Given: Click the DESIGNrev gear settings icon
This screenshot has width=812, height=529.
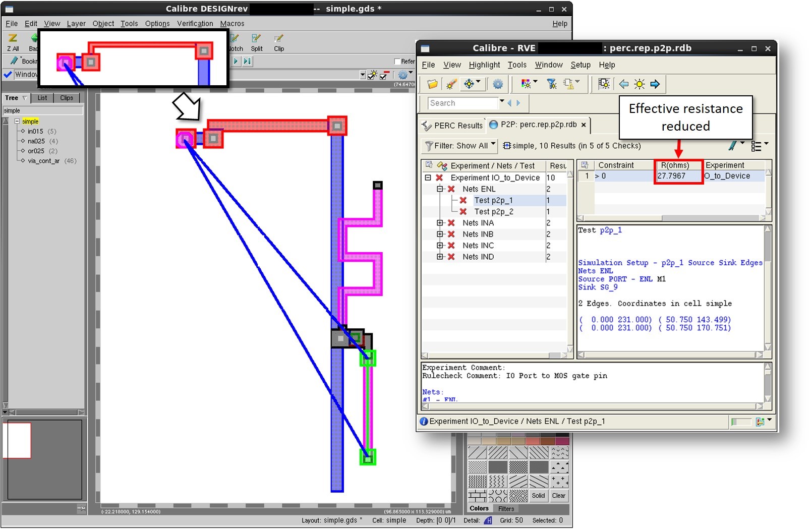Looking at the screenshot, I should coord(402,75).
